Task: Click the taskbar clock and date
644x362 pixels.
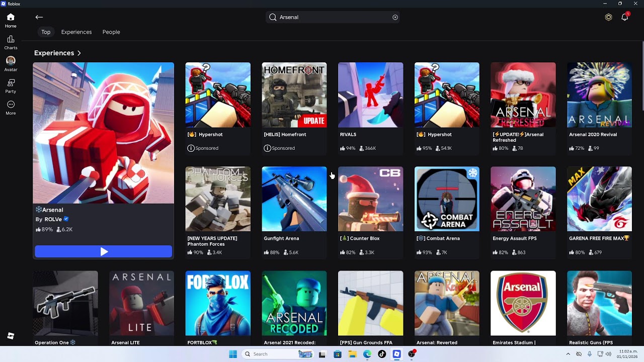Action: tap(626, 354)
